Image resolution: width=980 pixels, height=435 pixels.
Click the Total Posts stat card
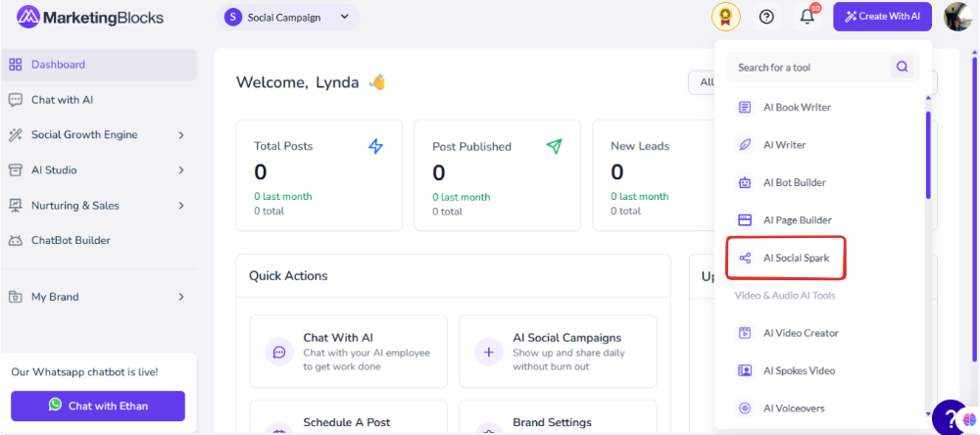pos(319,175)
